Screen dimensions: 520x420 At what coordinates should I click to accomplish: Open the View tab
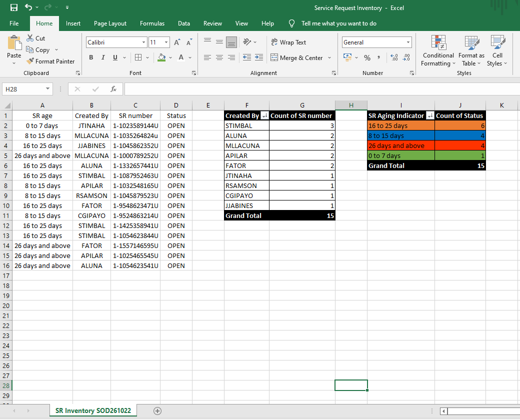[x=241, y=23]
